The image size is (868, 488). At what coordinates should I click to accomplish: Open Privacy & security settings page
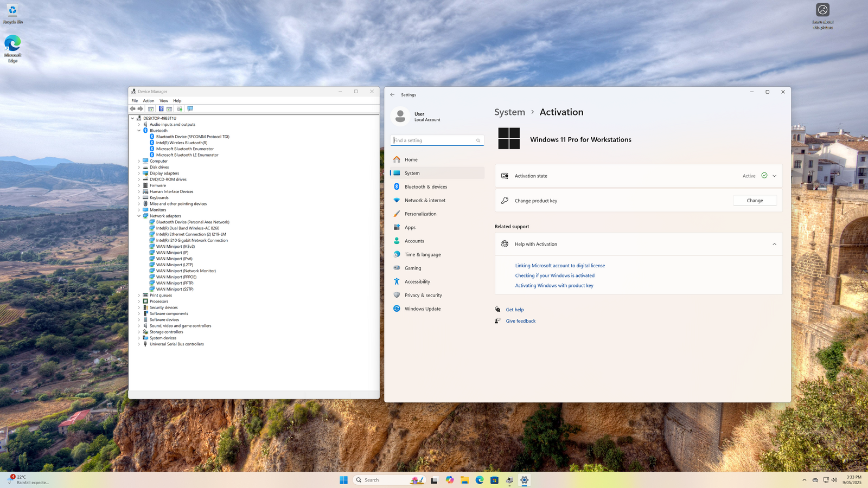point(437,295)
